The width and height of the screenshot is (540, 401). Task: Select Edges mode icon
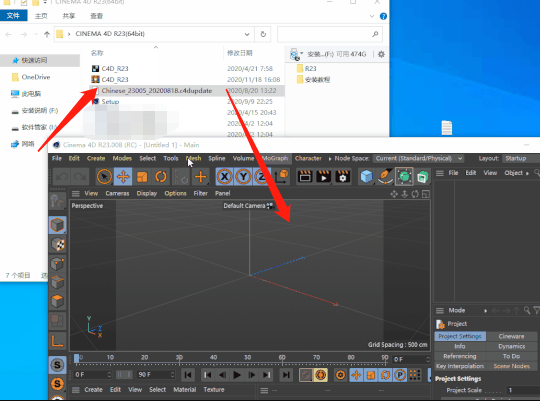[x=57, y=282]
